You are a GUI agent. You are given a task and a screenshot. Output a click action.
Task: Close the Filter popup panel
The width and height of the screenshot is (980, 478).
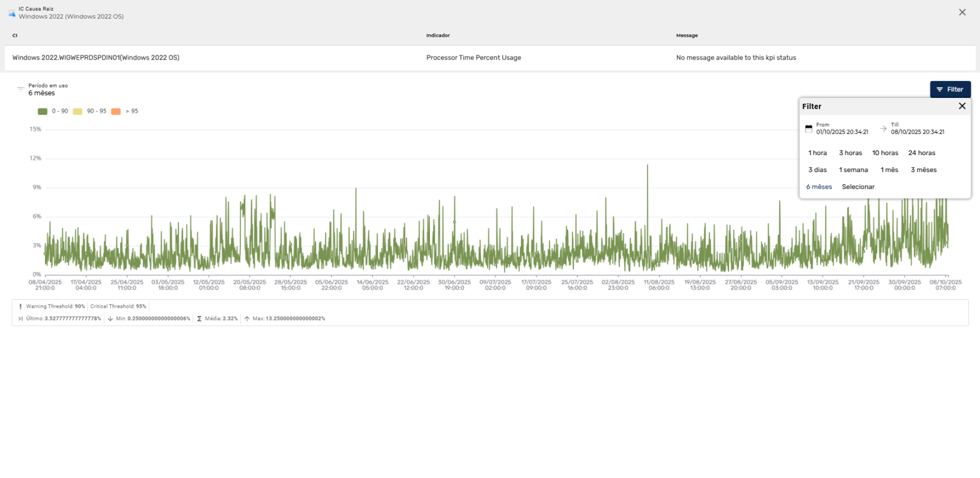962,106
